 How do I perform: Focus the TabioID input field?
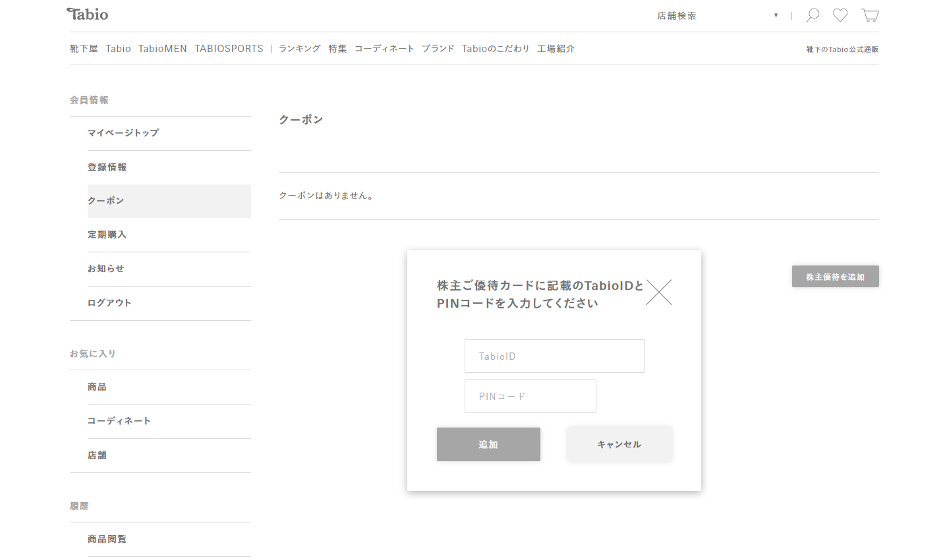click(554, 356)
